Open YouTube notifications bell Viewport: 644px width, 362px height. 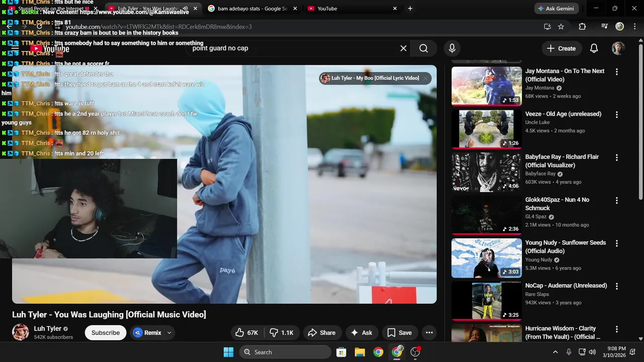point(594,48)
